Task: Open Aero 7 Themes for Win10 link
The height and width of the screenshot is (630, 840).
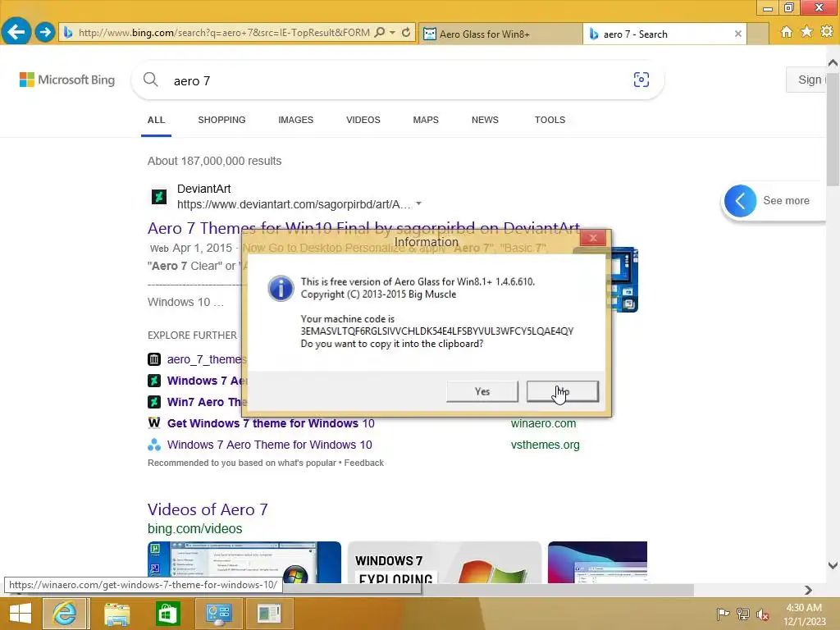Action: tap(363, 228)
